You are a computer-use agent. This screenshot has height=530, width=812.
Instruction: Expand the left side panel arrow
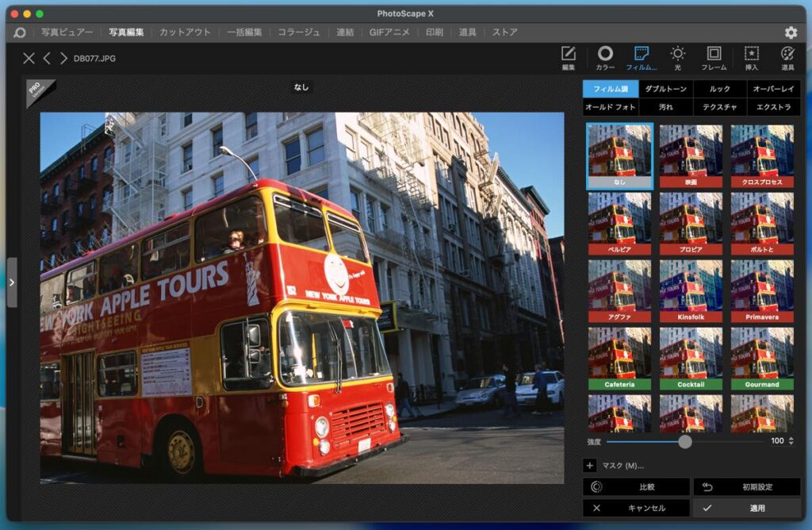tap(11, 282)
